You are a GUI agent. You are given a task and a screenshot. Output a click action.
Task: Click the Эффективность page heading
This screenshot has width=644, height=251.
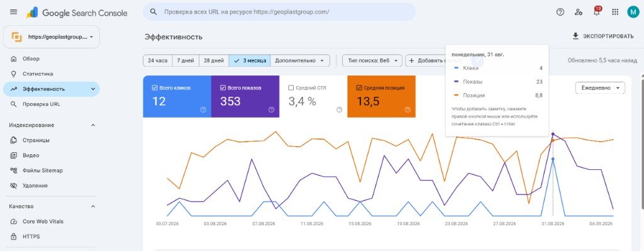pos(174,37)
